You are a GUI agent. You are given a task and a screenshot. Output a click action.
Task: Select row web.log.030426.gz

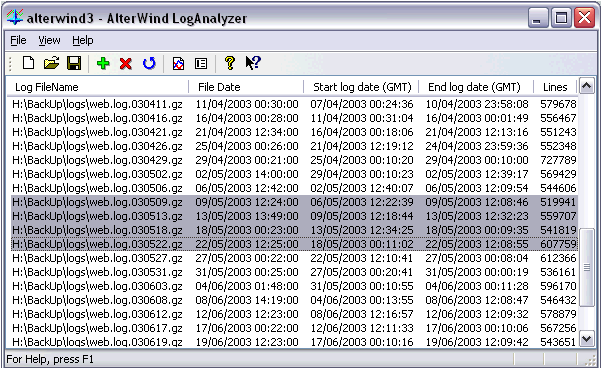point(294,146)
